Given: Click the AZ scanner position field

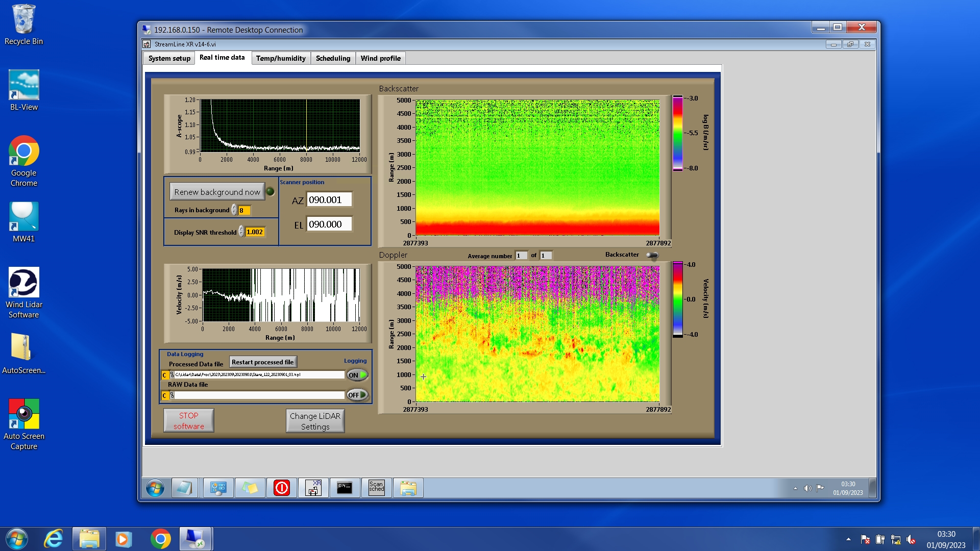Looking at the screenshot, I should click(x=329, y=200).
